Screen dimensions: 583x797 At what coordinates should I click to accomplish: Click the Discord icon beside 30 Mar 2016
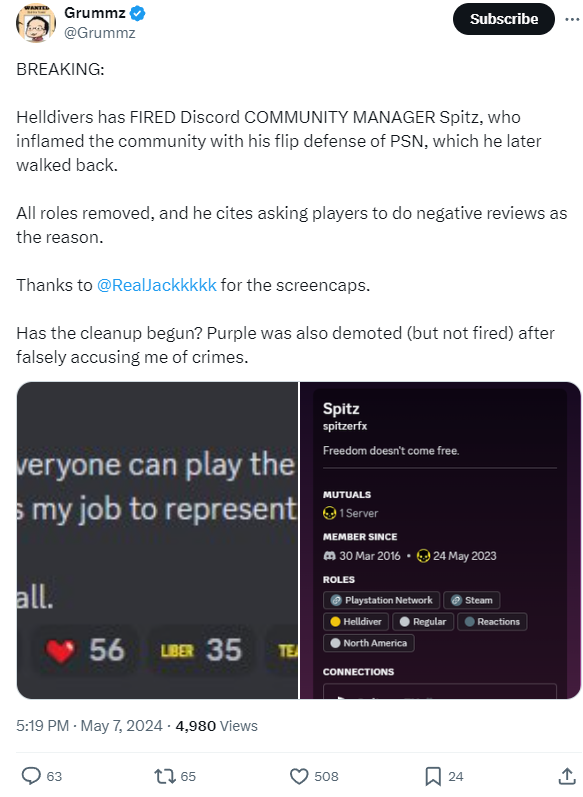[x=329, y=556]
